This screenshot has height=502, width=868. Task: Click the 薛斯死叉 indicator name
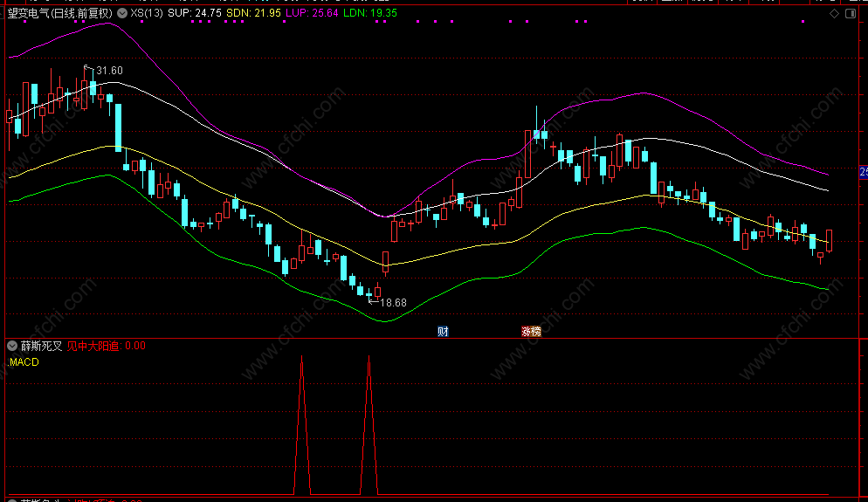42,346
